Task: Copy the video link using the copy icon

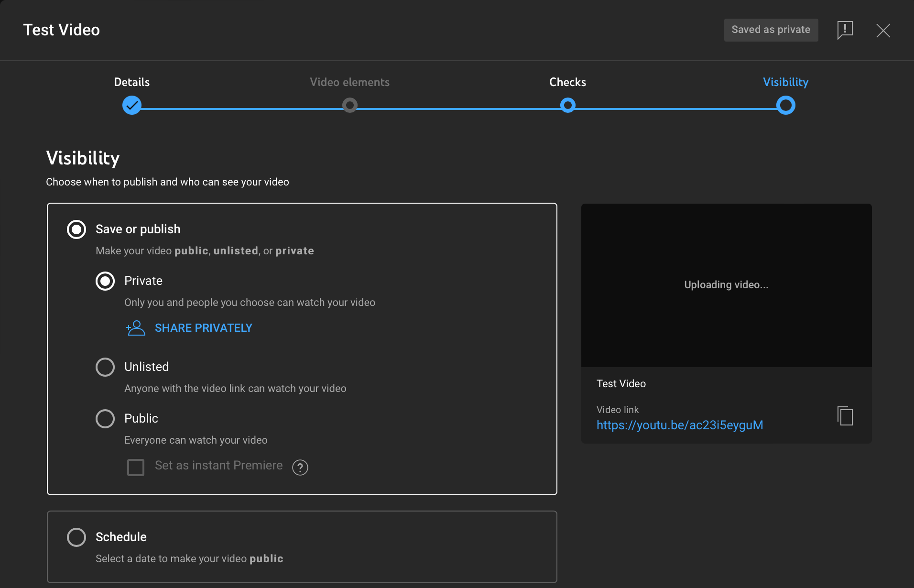Action: [845, 416]
